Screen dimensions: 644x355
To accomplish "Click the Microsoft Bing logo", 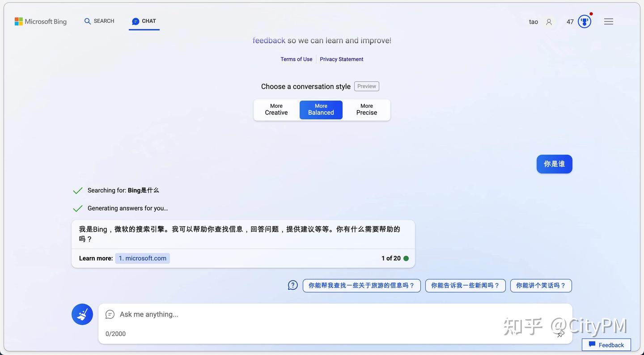I will tap(41, 21).
